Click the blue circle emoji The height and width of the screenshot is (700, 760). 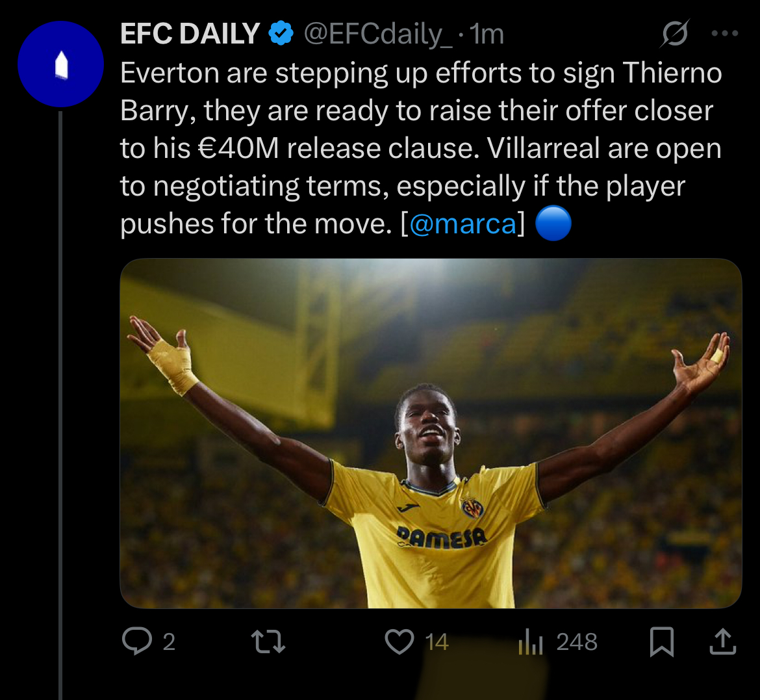(553, 224)
